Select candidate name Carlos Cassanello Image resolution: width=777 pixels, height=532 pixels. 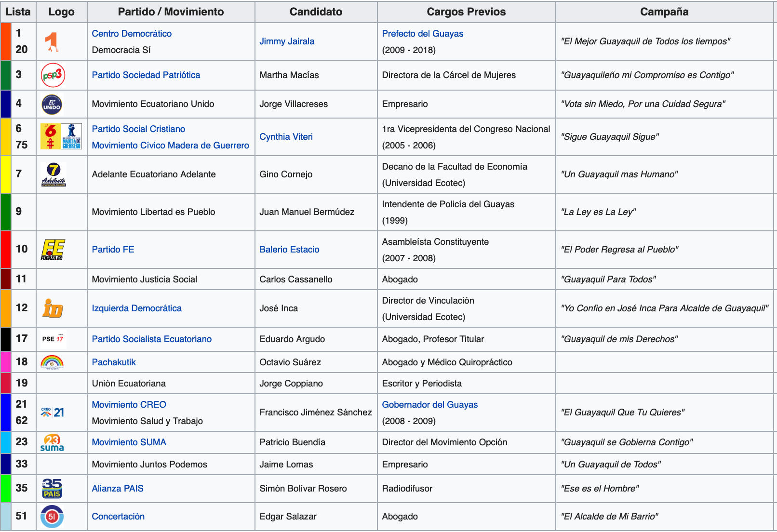[x=296, y=279]
